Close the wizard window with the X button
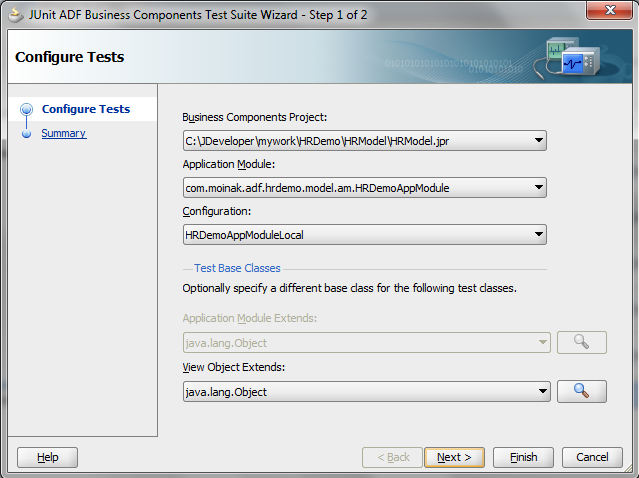 coord(602,12)
